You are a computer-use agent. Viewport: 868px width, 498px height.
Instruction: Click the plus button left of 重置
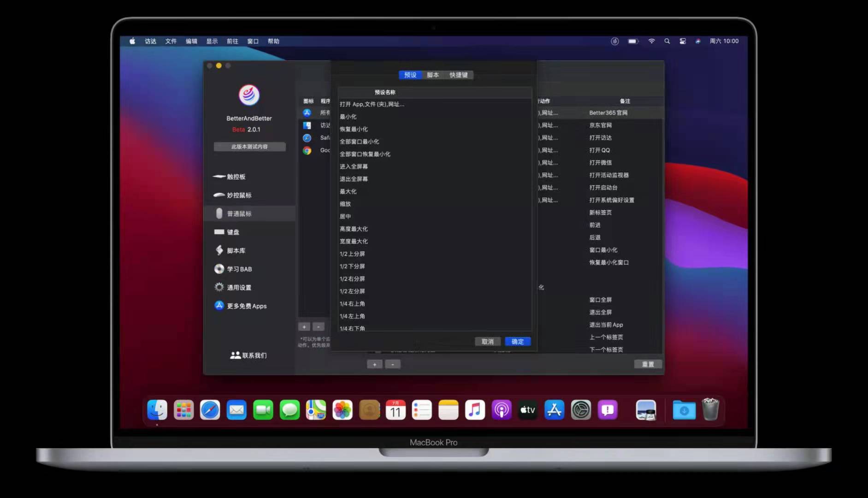[375, 364]
